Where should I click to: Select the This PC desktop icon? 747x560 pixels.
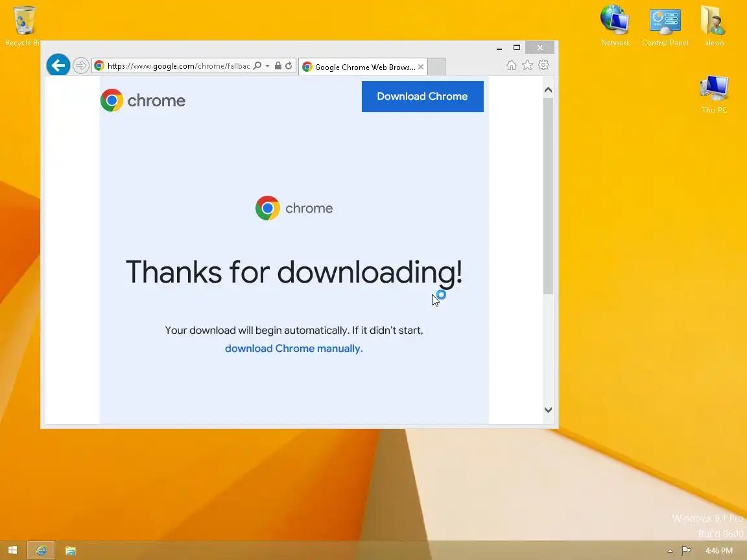[x=714, y=94]
